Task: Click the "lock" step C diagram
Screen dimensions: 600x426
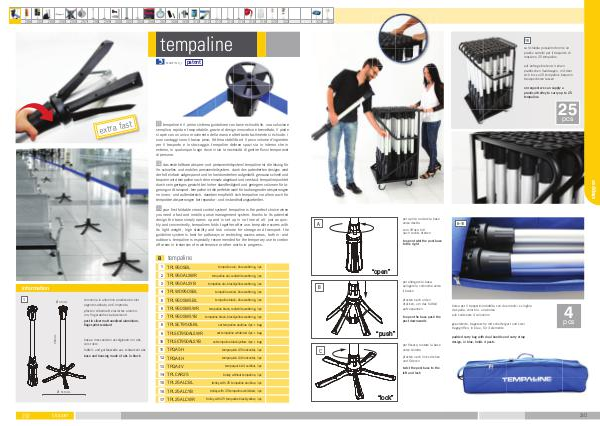Action: click(354, 372)
